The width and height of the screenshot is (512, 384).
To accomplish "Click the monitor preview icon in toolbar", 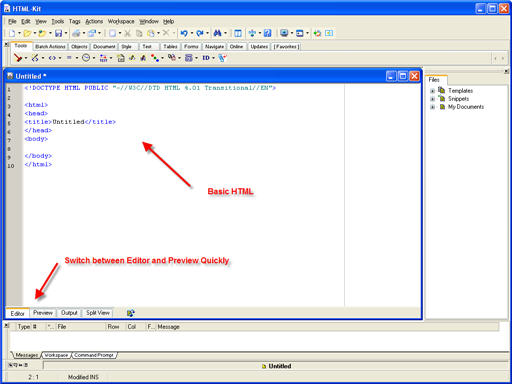I will point(284,33).
